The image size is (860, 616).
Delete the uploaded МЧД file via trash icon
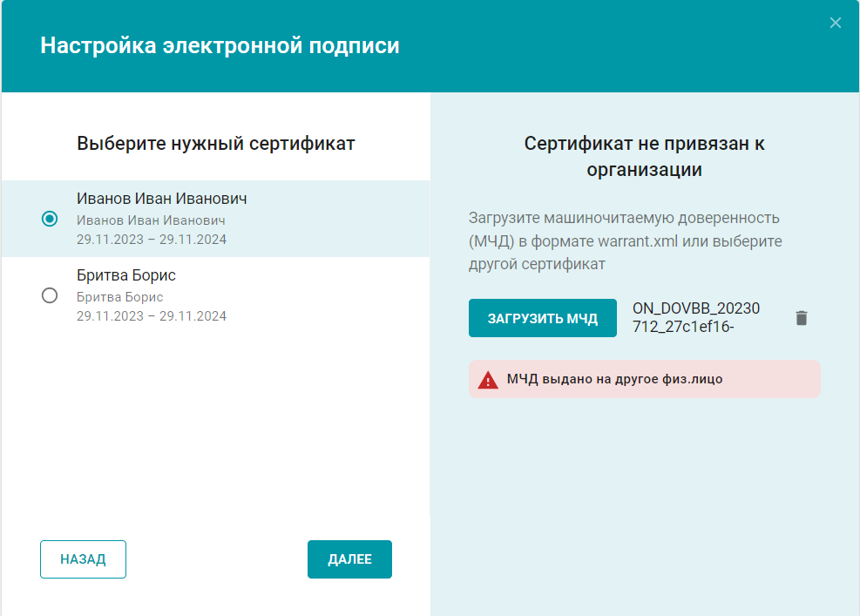[x=802, y=318]
